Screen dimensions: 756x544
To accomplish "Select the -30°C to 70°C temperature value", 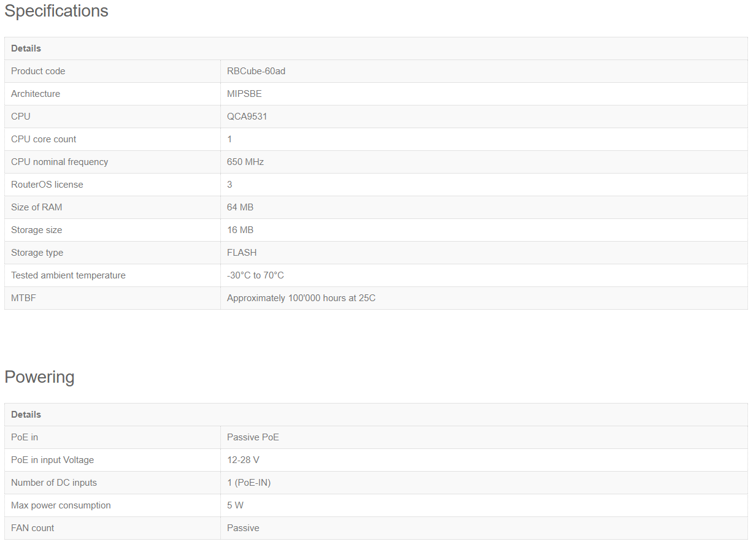I will click(255, 275).
